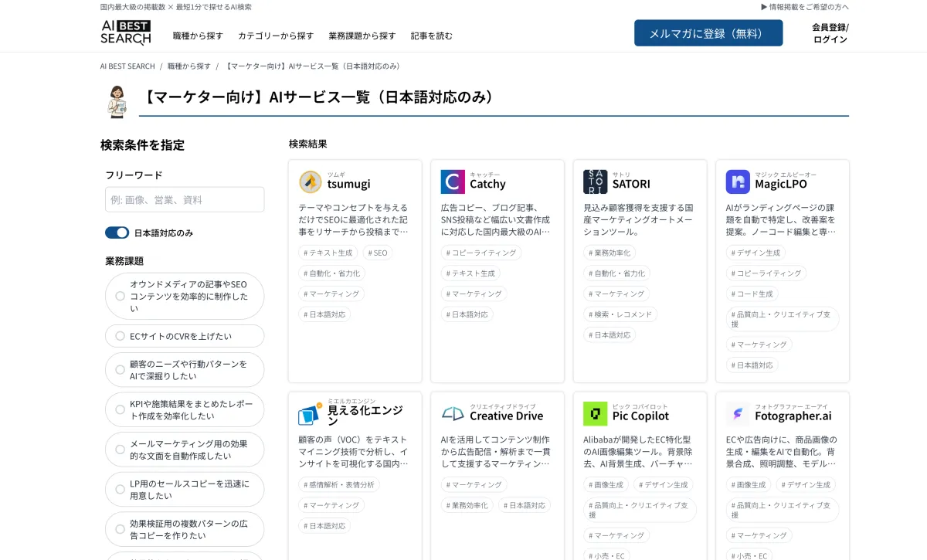Open the Creative Drive logo icon
The image size is (927, 560).
(453, 414)
